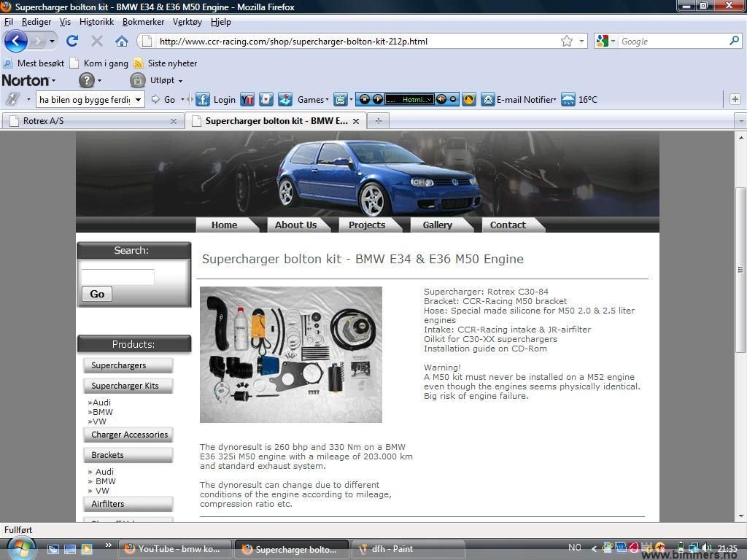Play the toolbar radio player
747x560 pixels.
tap(377, 99)
